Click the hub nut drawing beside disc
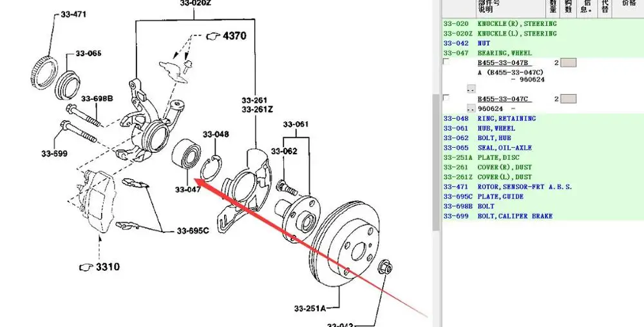The width and height of the screenshot is (644, 327). 385,267
